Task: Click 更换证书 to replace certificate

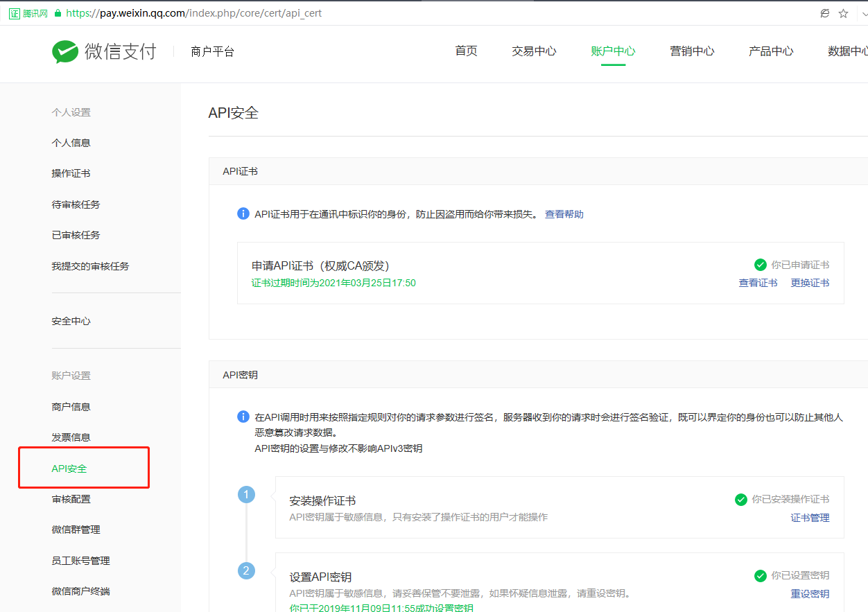Action: (x=810, y=283)
